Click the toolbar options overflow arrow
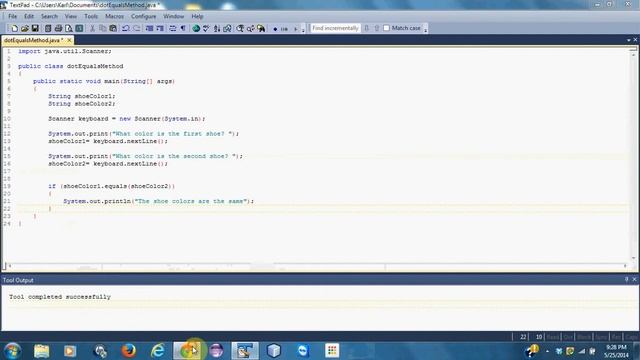 [303, 29]
